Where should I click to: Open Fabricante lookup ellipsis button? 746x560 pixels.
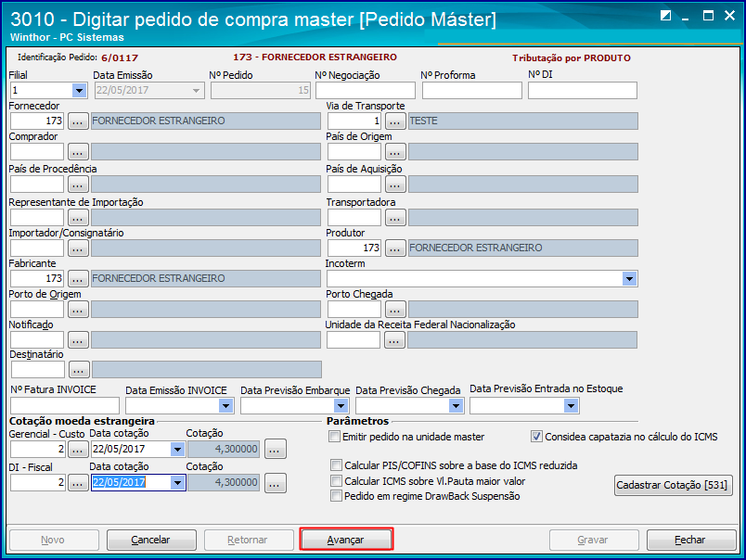78,278
